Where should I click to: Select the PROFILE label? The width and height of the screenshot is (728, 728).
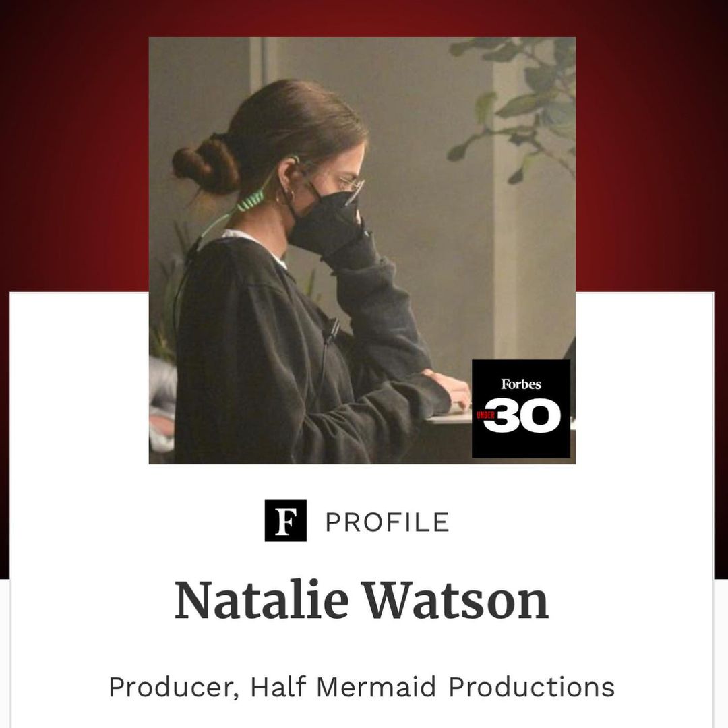click(x=387, y=522)
